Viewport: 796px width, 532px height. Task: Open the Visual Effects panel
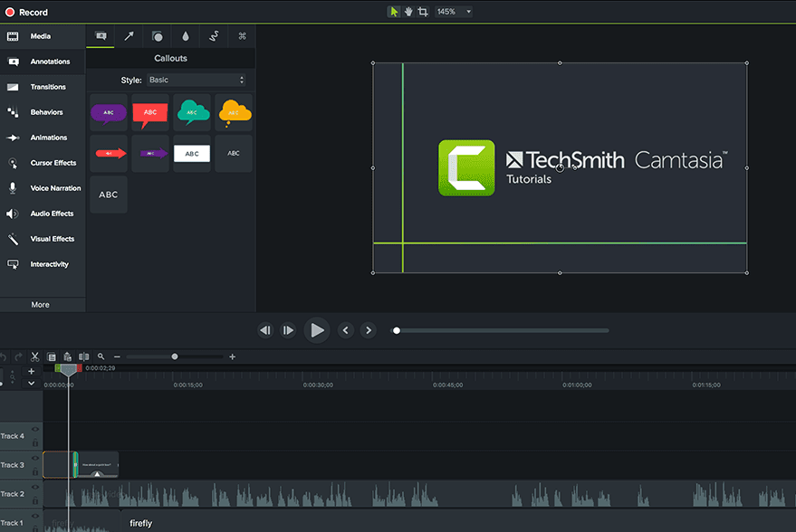coord(43,239)
